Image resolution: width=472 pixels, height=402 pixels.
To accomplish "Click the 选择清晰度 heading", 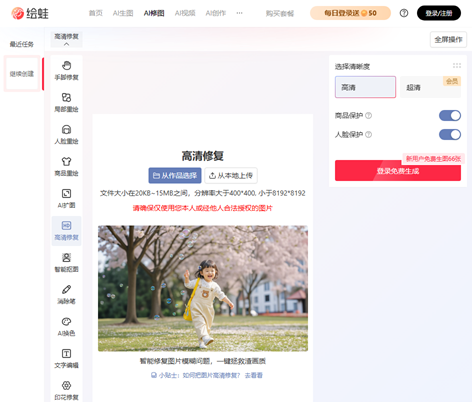I will (x=352, y=66).
